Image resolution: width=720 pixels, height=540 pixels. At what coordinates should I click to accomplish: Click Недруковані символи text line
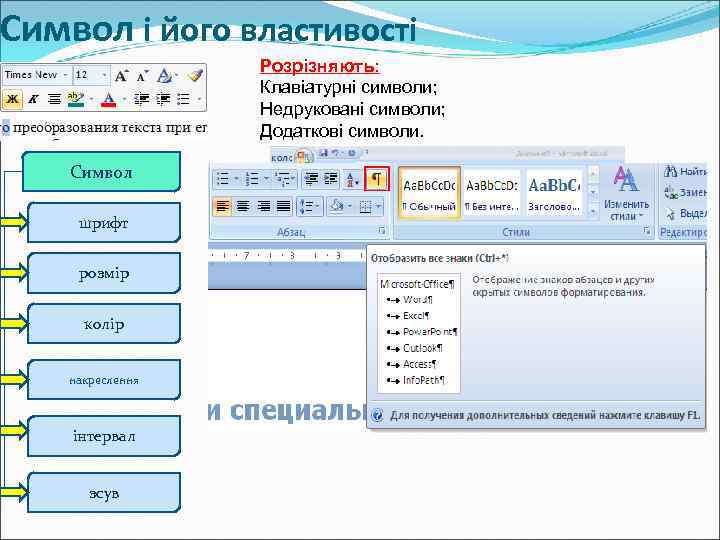tap(352, 109)
